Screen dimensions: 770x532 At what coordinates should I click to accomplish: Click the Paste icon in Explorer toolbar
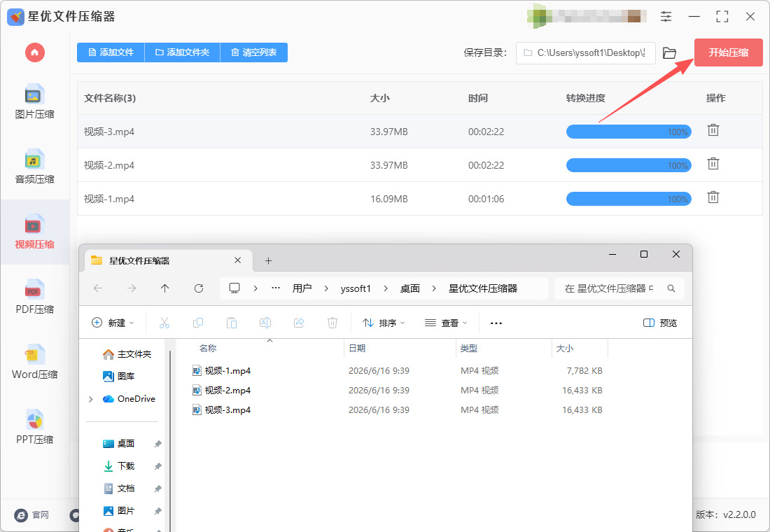(231, 323)
